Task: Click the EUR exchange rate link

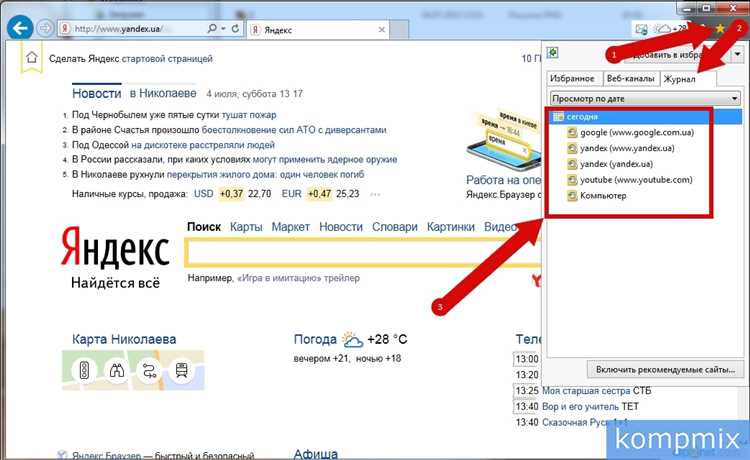Action: 291,194
